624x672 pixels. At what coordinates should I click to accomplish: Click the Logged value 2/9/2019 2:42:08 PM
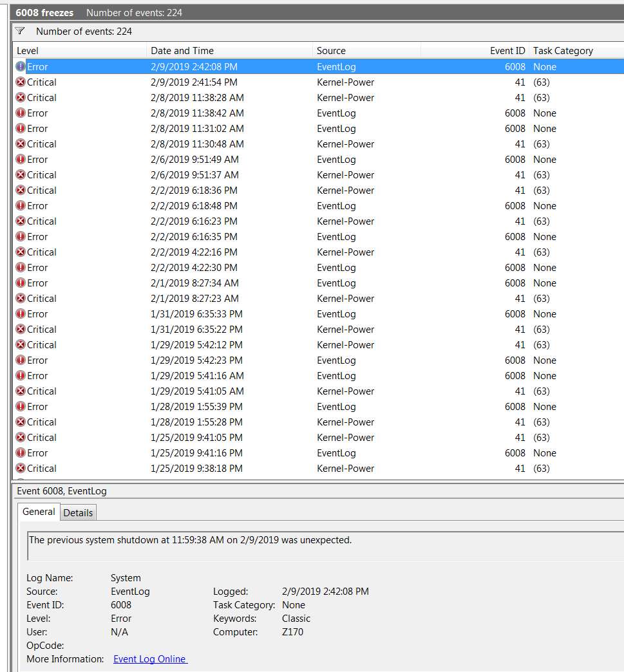pos(325,591)
